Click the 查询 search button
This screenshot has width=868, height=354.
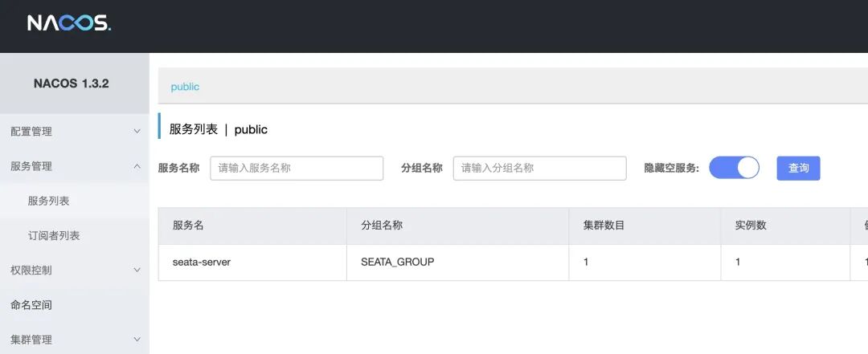coord(798,168)
